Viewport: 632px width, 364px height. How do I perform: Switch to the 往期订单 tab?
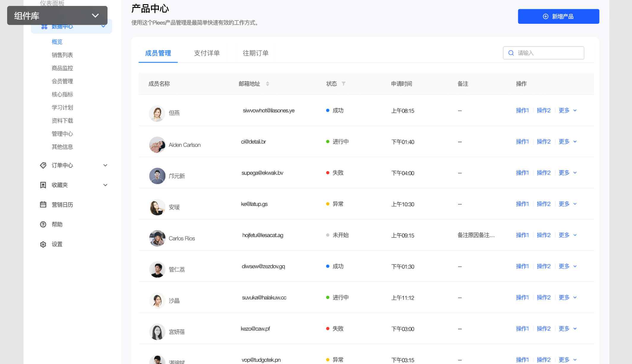point(255,53)
